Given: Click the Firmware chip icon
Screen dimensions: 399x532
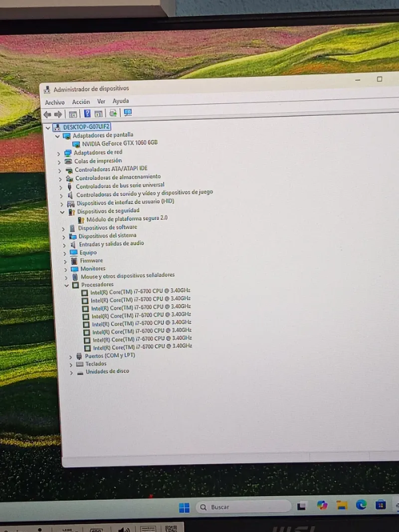Looking at the screenshot, I should (x=74, y=261).
